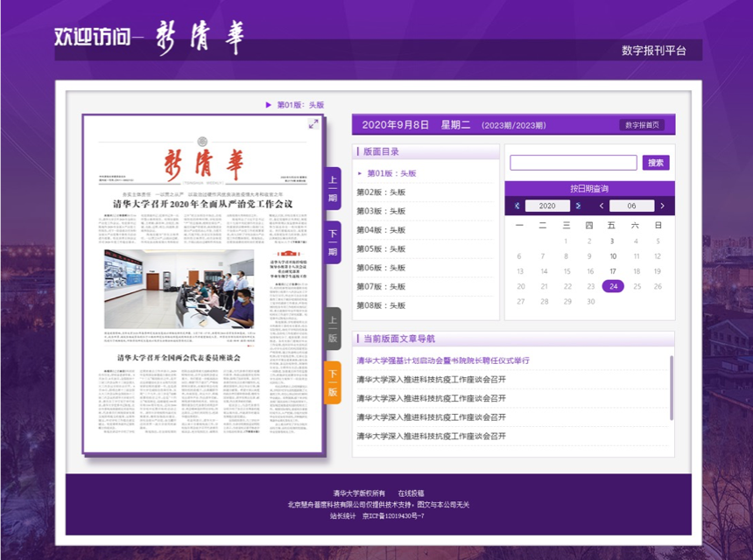Select date 3 in the calendar
This screenshot has height=560, width=753.
[612, 241]
